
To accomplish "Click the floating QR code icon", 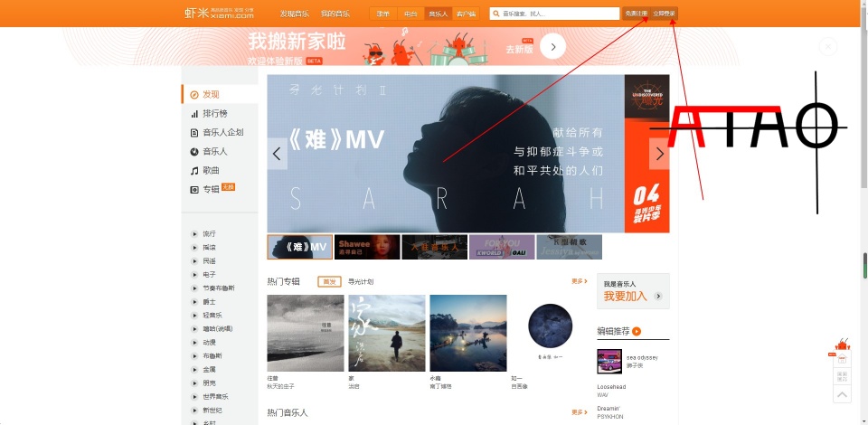I will click(x=842, y=377).
